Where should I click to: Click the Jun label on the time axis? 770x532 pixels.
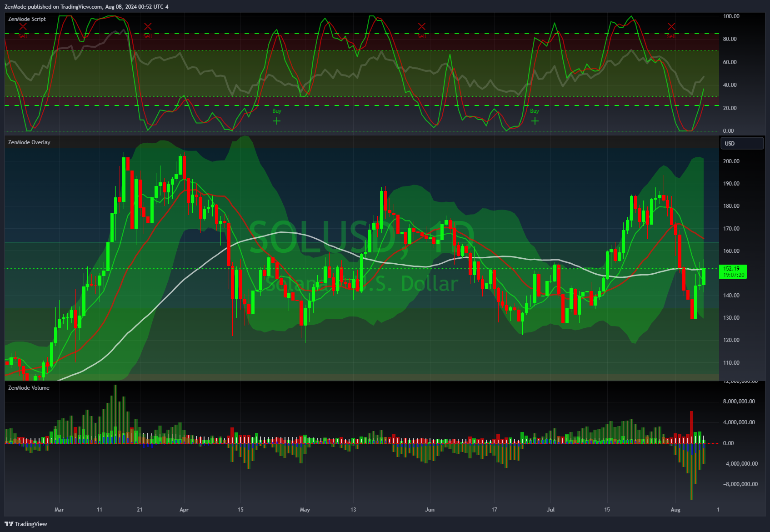[x=430, y=510]
